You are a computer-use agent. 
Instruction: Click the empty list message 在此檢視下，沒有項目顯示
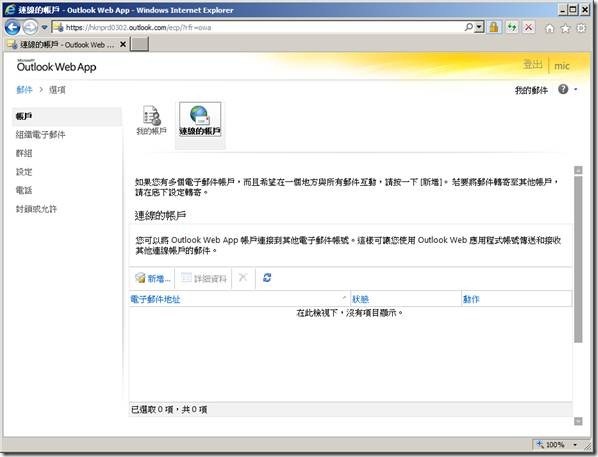coord(350,313)
